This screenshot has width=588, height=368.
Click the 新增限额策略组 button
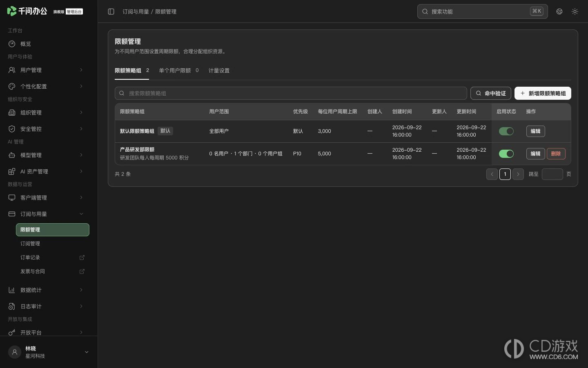[x=543, y=93]
